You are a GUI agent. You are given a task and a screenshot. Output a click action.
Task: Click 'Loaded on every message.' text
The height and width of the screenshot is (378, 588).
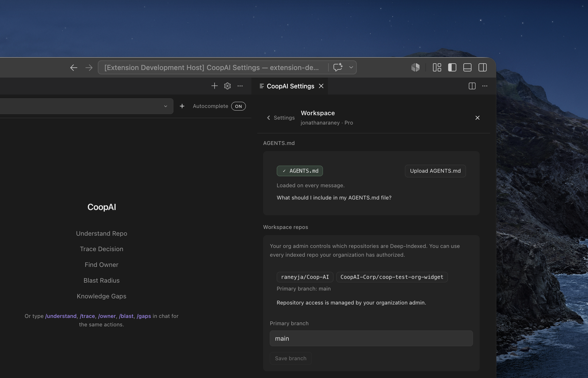(311, 185)
